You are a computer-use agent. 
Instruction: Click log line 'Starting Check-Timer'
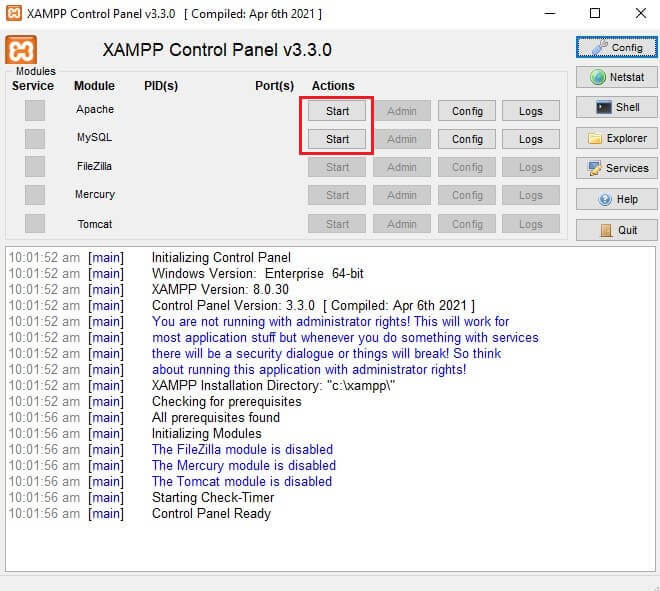pos(213,498)
